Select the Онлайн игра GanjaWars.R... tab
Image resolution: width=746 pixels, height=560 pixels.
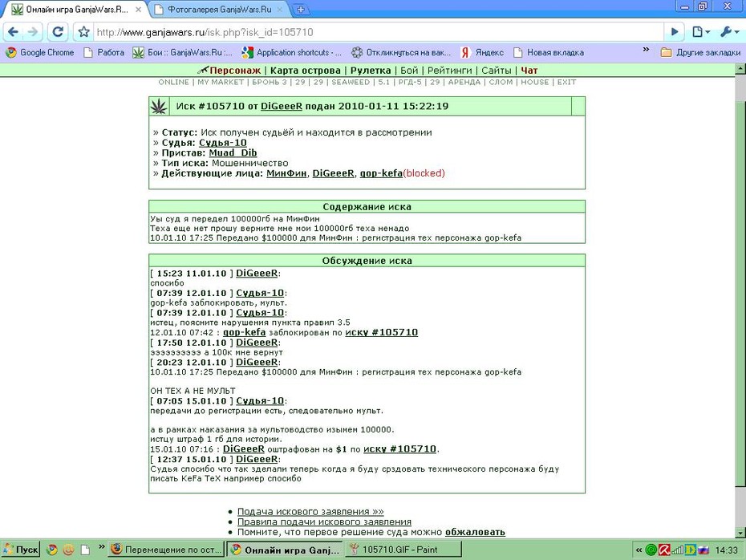(x=76, y=9)
